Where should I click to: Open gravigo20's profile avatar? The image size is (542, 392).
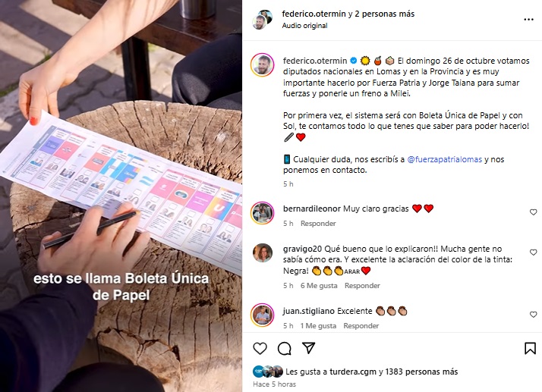[x=263, y=252]
